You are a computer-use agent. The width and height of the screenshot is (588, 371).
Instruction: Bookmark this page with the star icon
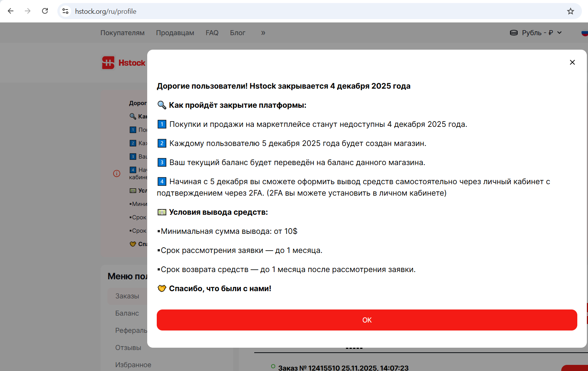coord(570,11)
